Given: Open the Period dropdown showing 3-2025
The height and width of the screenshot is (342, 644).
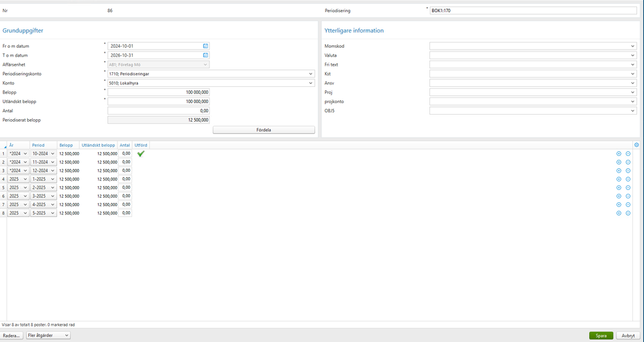Looking at the screenshot, I should point(44,196).
